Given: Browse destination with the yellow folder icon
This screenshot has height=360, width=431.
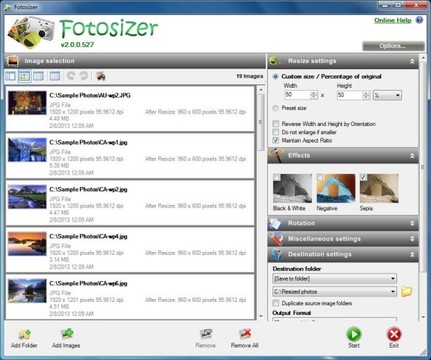Looking at the screenshot, I should (x=406, y=292).
